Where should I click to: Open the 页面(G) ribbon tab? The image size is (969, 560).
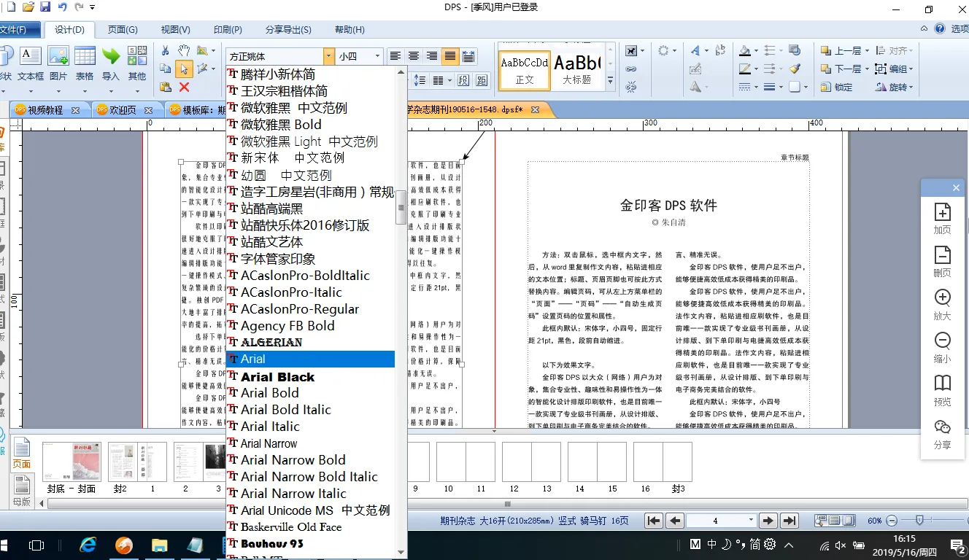point(123,30)
